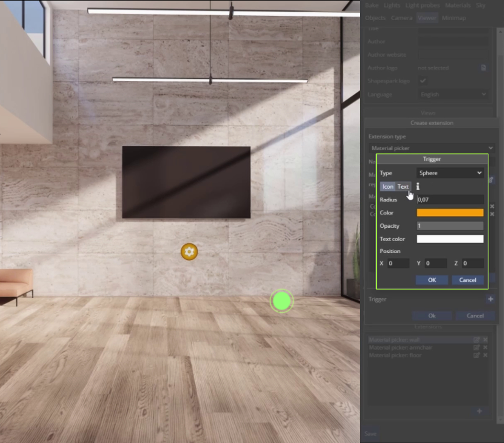The height and width of the screenshot is (443, 504).
Task: Open the Lights tab
Action: click(x=392, y=5)
